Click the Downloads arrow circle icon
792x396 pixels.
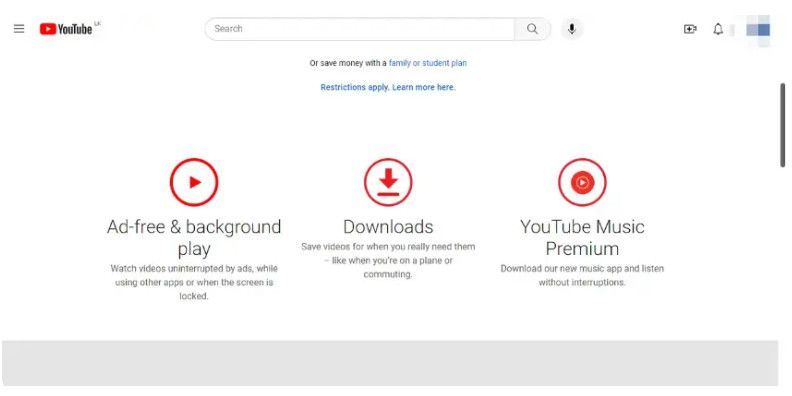pos(388,182)
